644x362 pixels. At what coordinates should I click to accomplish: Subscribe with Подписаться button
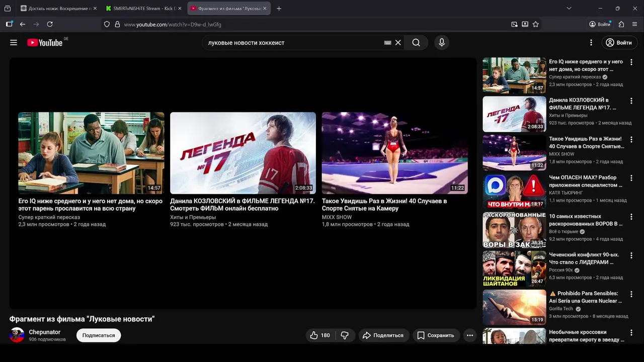coord(99,335)
